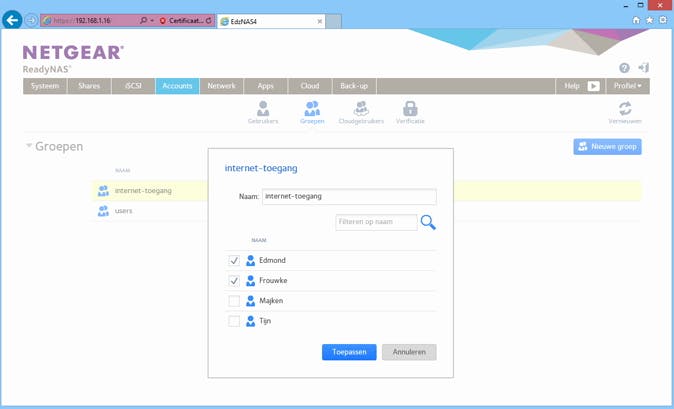
Task: Open the Back-up tab
Action: pos(354,86)
